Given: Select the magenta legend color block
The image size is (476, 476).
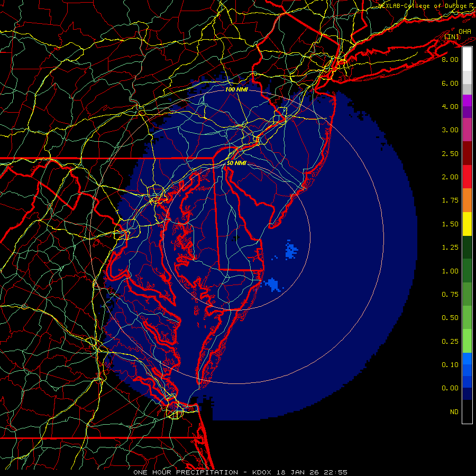Looking at the screenshot, I should click(x=467, y=100).
